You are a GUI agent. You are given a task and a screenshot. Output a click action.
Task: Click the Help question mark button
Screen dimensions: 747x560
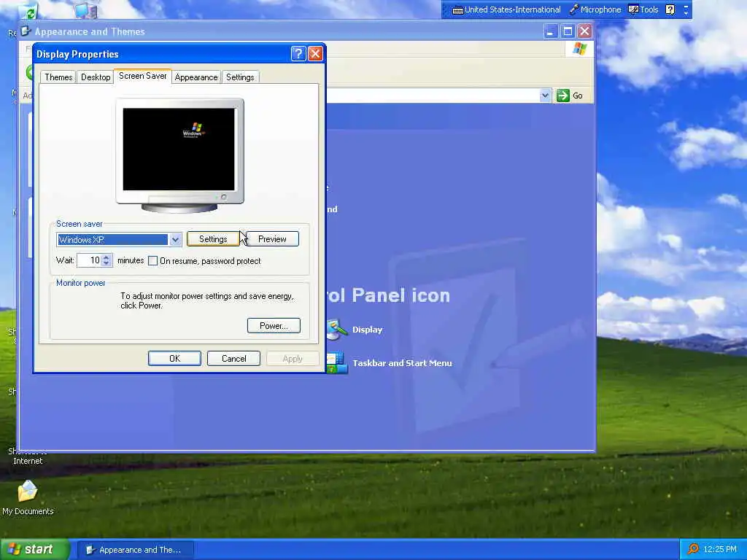click(x=298, y=54)
